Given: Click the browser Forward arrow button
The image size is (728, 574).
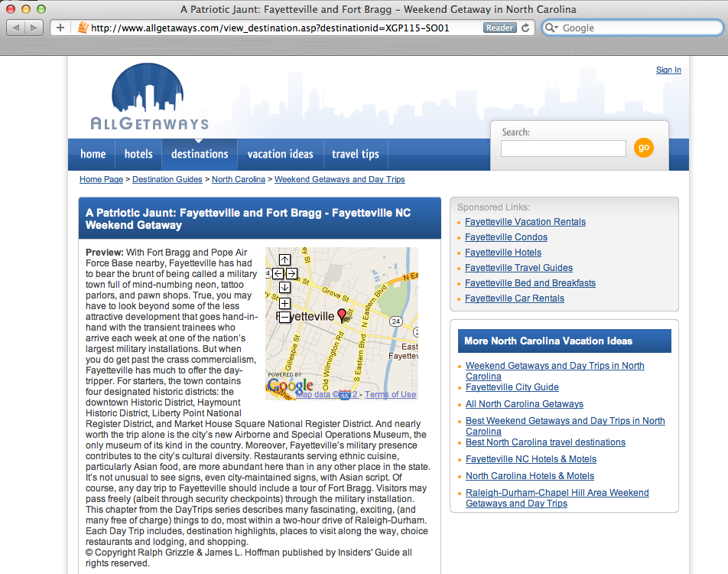Looking at the screenshot, I should [x=34, y=28].
